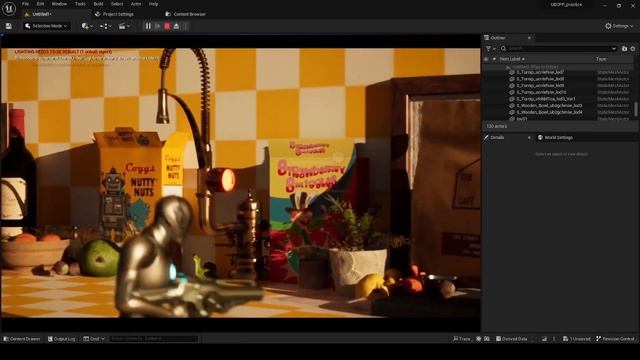Open the Edit menu
Image resolution: width=640 pixels, height=360 pixels.
click(40, 4)
